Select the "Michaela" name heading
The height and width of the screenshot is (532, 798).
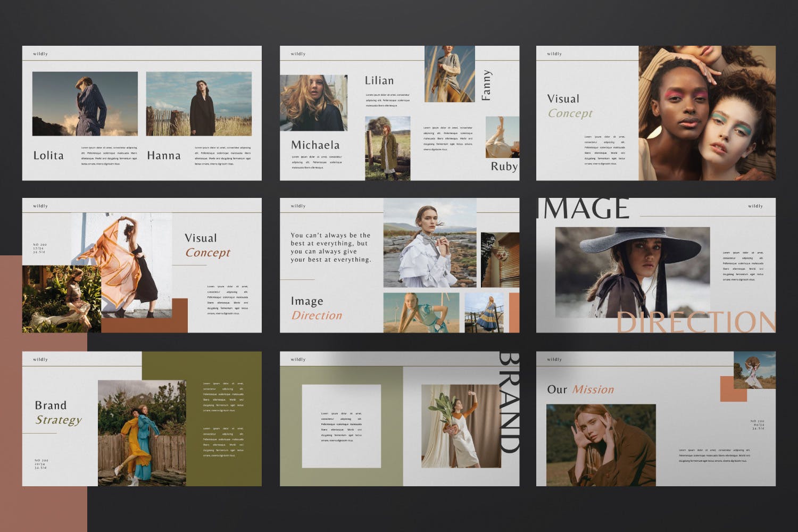click(x=315, y=145)
